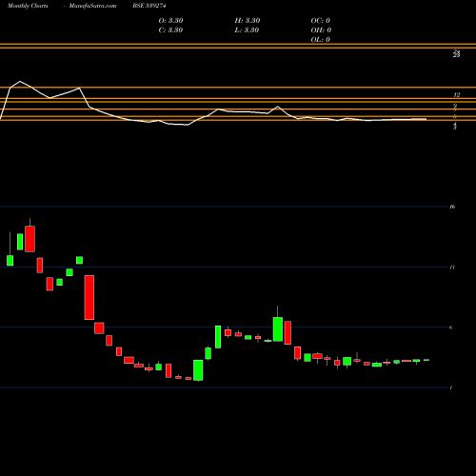Screen dimensions: 476x476
Task: Click the 'Monthly Charts' title text
Action: [28, 6]
